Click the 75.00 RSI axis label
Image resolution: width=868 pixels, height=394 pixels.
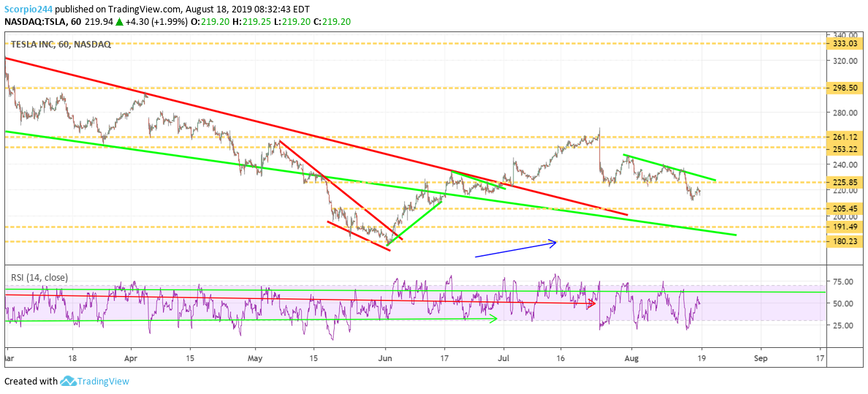[844, 281]
